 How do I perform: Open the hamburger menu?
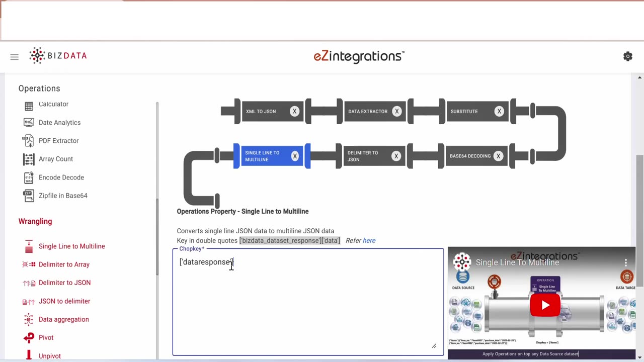point(14,57)
